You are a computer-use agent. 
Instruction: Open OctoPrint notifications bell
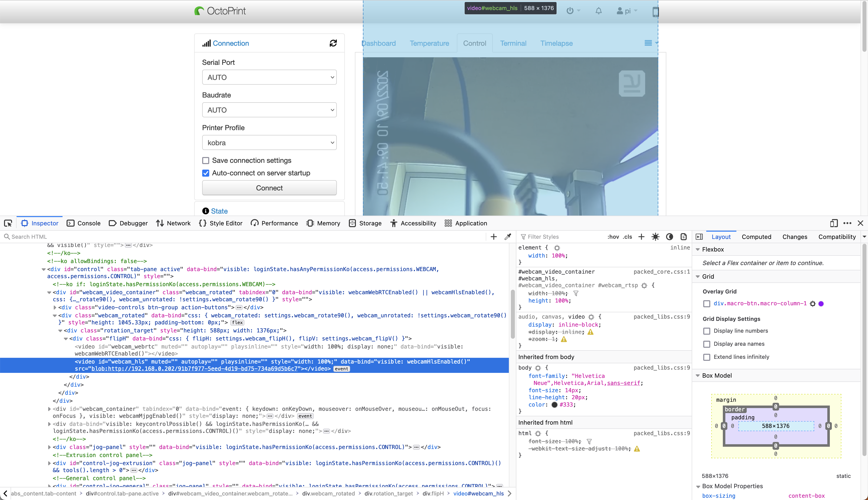pos(598,11)
